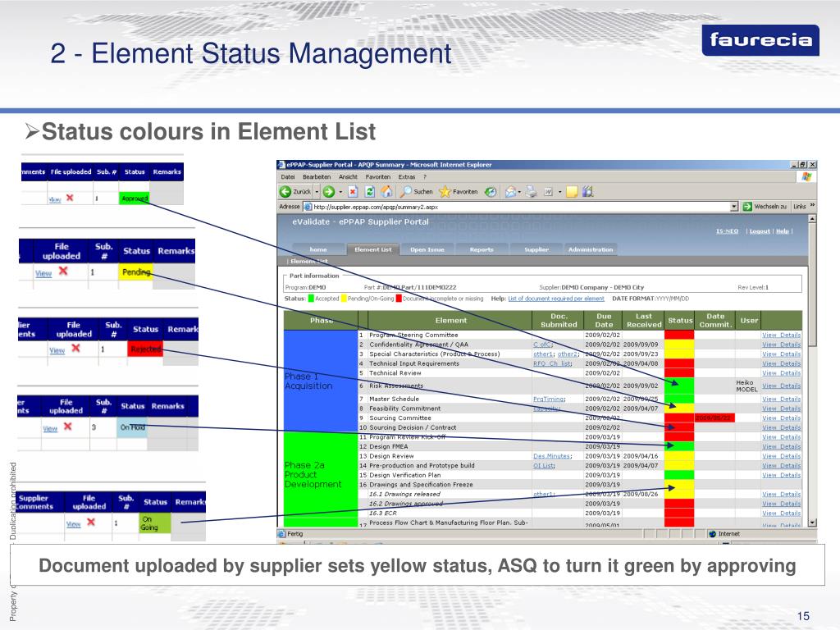Open the Extras menu
The width and height of the screenshot is (840, 630).
[x=407, y=177]
